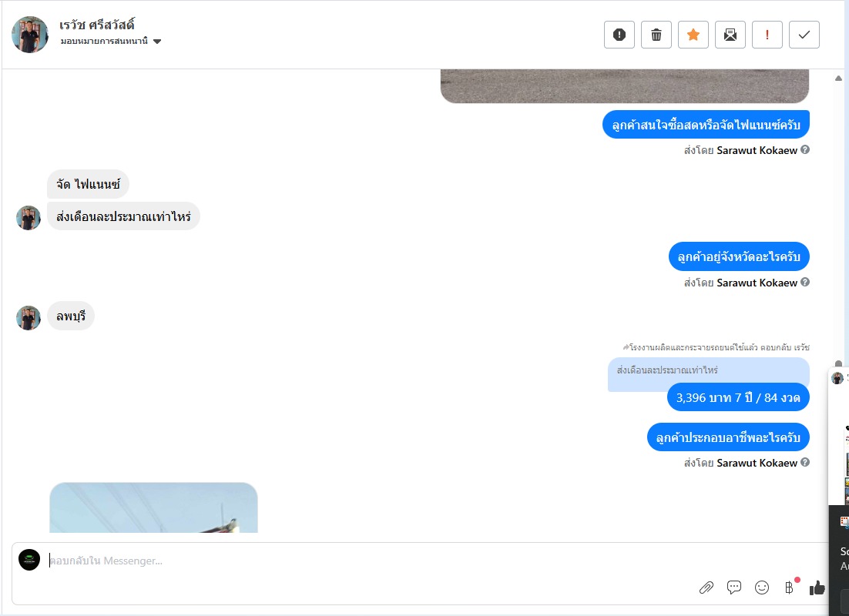Send a thumbs-up like
The image size is (849, 616).
[817, 588]
